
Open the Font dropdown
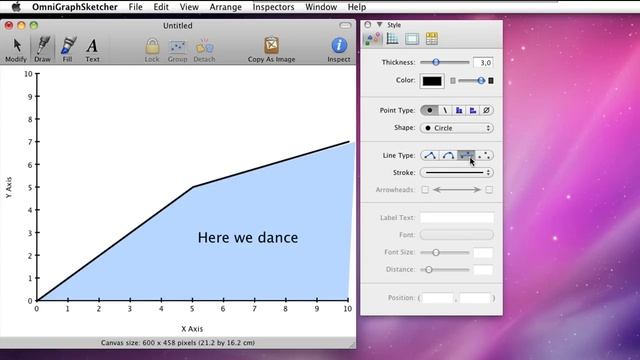(457, 235)
